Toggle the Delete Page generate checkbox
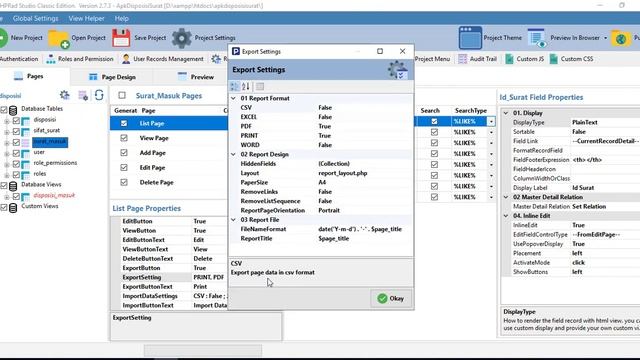 (x=124, y=182)
